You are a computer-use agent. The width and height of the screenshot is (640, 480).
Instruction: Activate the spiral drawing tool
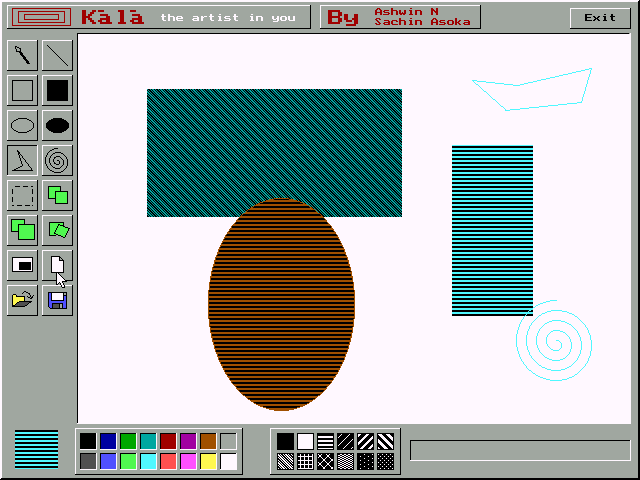click(57, 160)
